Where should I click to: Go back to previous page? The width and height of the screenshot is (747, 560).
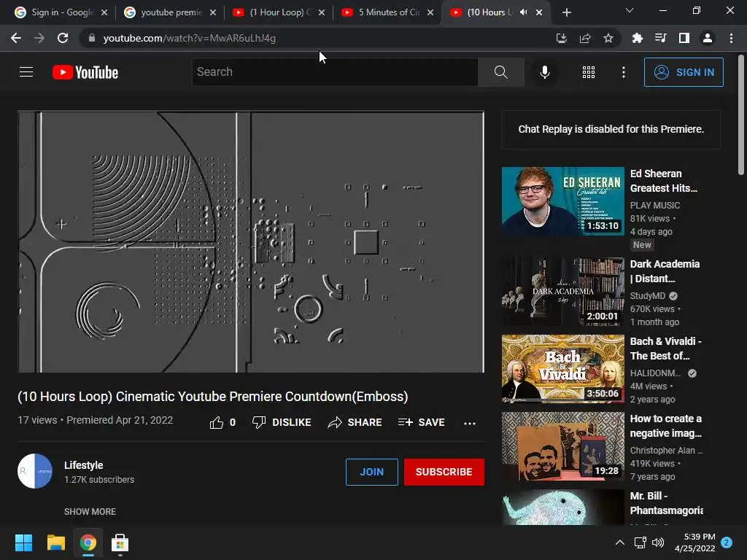coord(16,38)
